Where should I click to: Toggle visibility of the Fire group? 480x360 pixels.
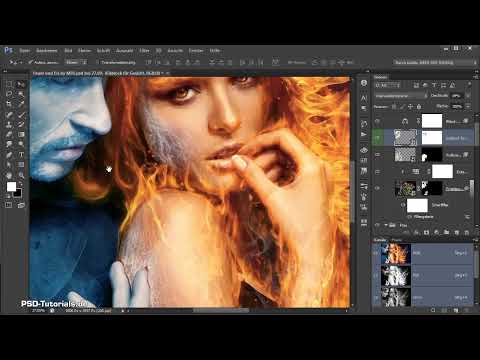pyautogui.click(x=378, y=225)
